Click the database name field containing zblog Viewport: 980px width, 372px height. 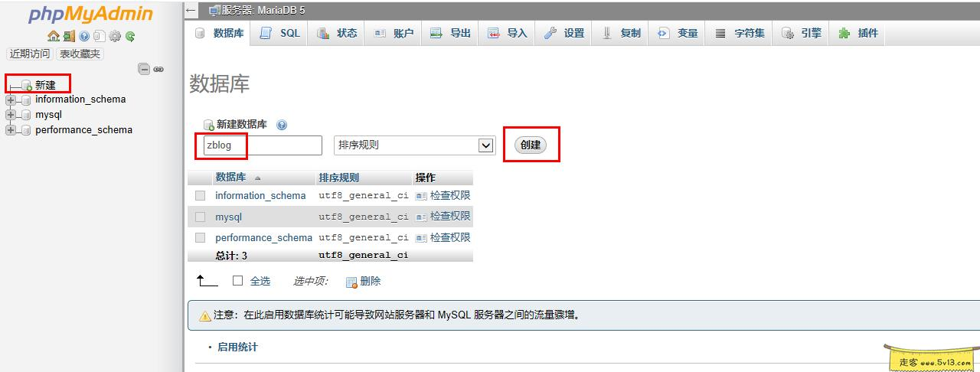[263, 145]
